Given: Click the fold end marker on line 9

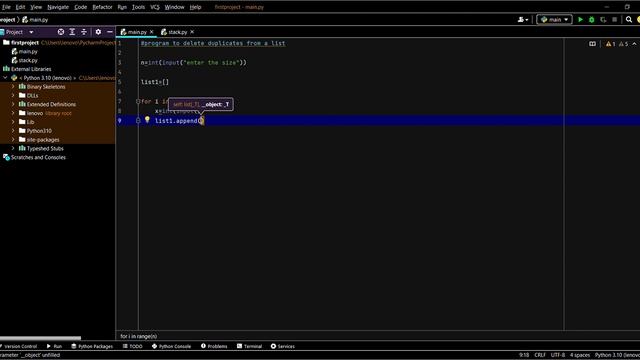Looking at the screenshot, I should 138,121.
